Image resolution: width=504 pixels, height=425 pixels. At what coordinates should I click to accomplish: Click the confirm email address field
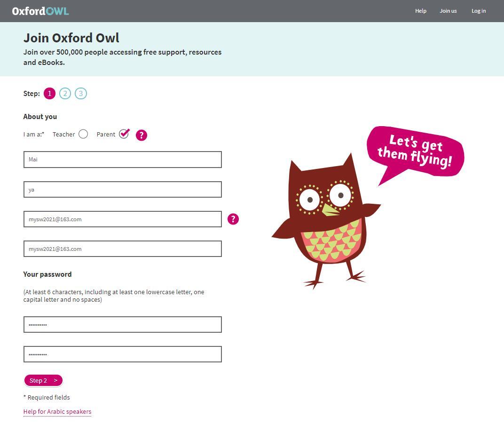(x=122, y=249)
